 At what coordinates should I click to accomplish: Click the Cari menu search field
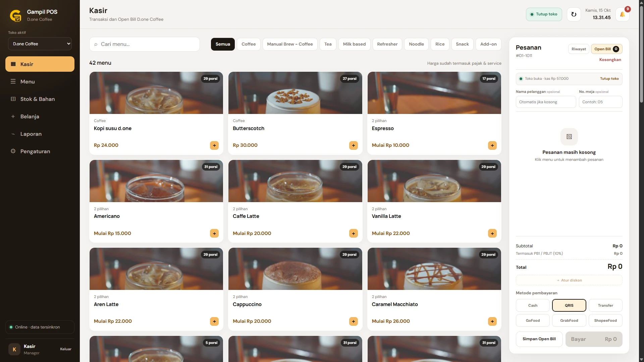(145, 44)
